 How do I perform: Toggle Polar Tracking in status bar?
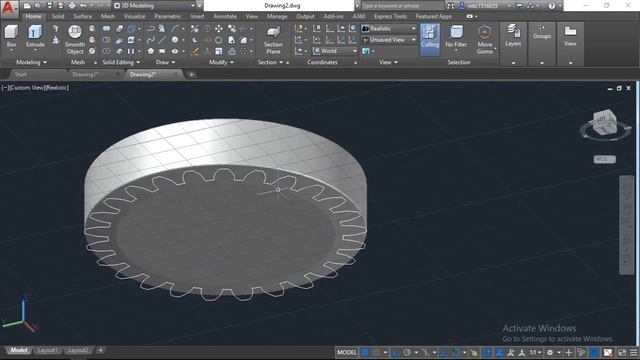tap(407, 352)
